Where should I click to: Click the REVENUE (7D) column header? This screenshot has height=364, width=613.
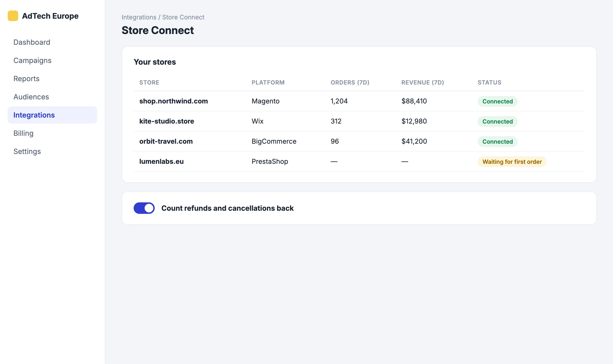[422, 82]
